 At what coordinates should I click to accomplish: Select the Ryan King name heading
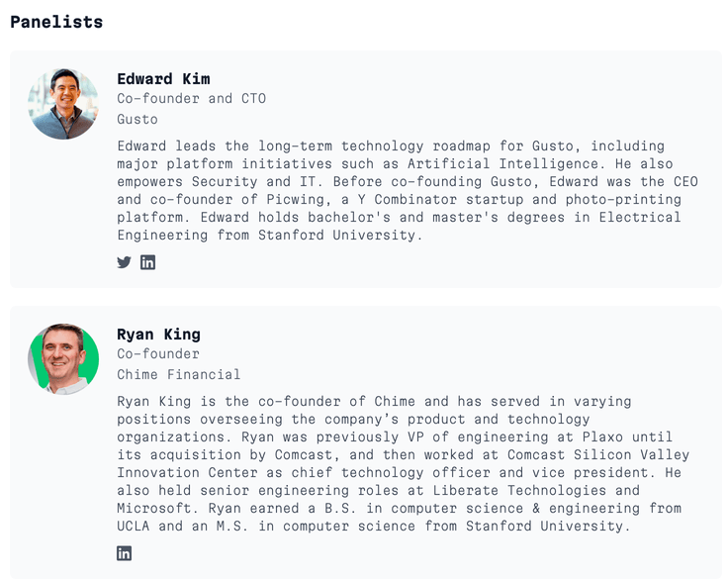(x=158, y=335)
